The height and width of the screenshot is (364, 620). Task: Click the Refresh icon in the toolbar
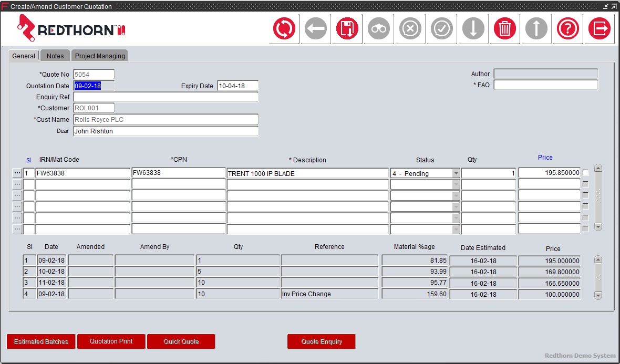pos(284,29)
